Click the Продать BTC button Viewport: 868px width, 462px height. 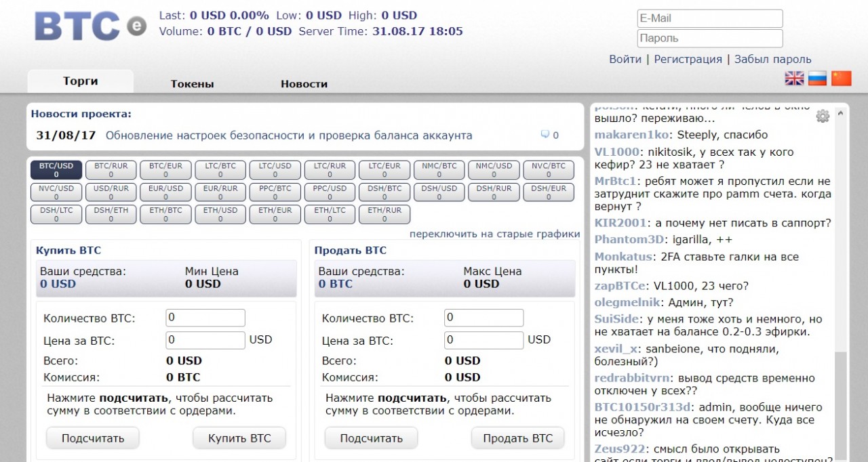pos(518,438)
